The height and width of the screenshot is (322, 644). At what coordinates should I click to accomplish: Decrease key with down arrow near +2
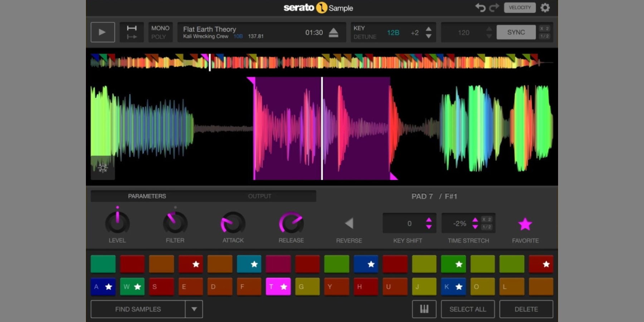click(x=429, y=36)
